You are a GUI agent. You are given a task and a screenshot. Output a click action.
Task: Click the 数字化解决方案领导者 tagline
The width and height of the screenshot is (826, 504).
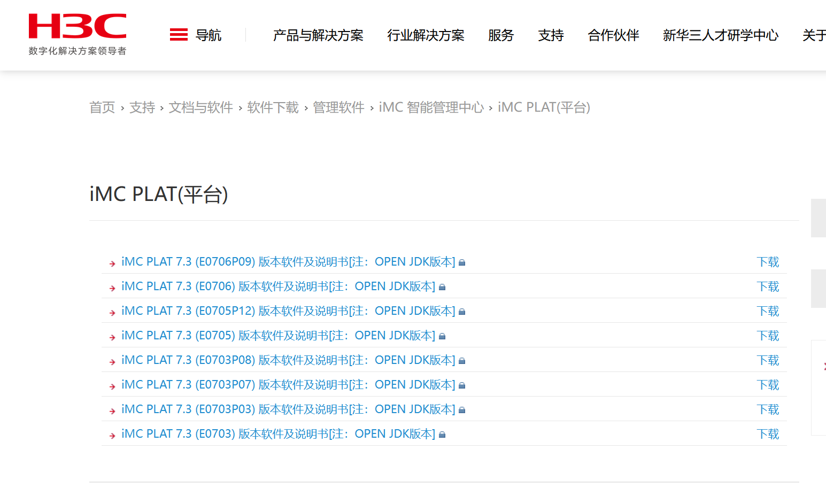click(x=78, y=51)
